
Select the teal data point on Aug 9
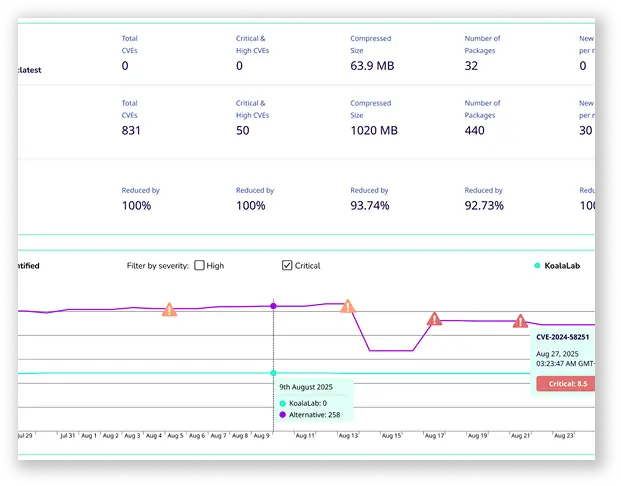pyautogui.click(x=273, y=373)
